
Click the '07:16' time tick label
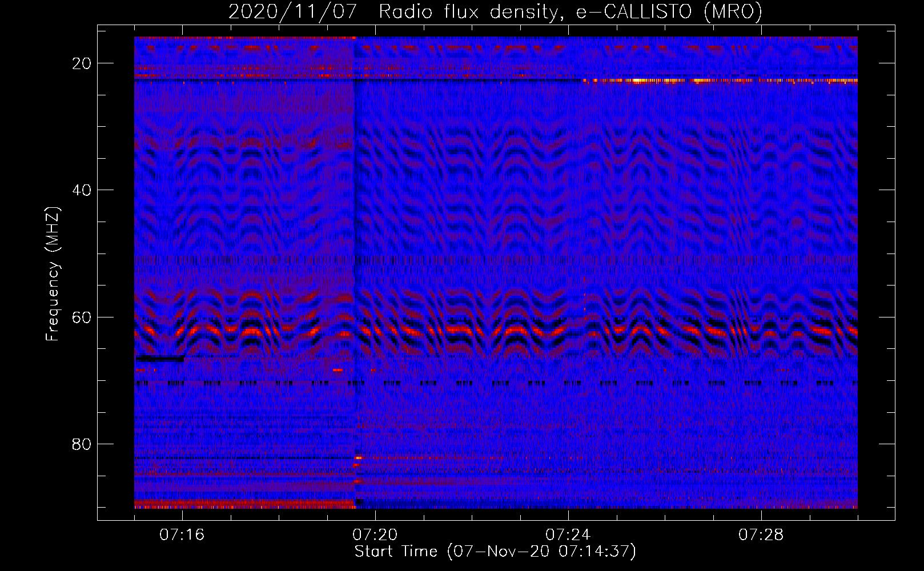click(x=182, y=535)
